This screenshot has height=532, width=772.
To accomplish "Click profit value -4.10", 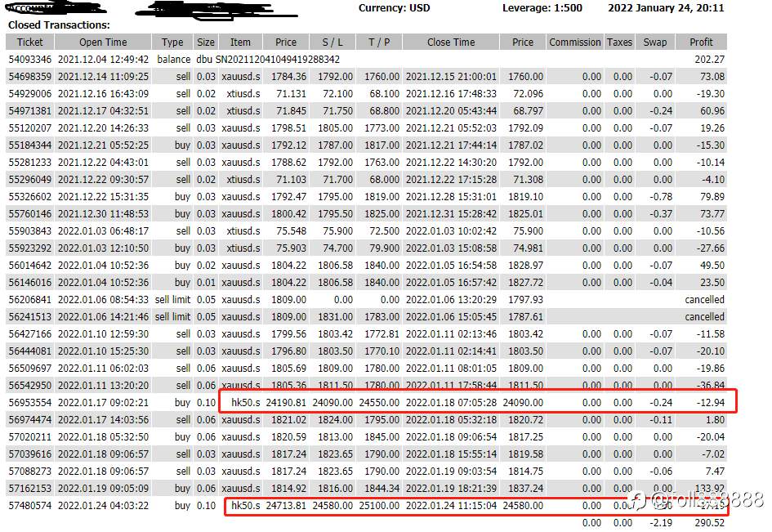I will click(x=713, y=180).
